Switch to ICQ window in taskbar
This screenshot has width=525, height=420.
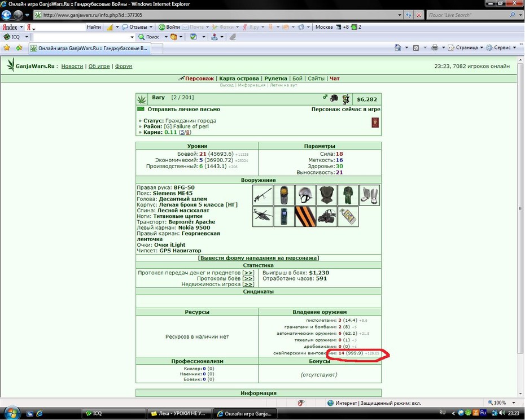click(x=114, y=413)
